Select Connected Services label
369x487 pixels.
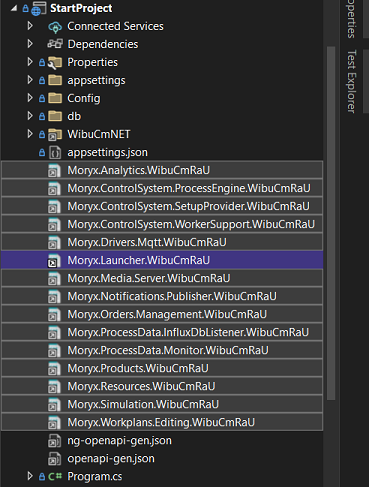coord(115,26)
